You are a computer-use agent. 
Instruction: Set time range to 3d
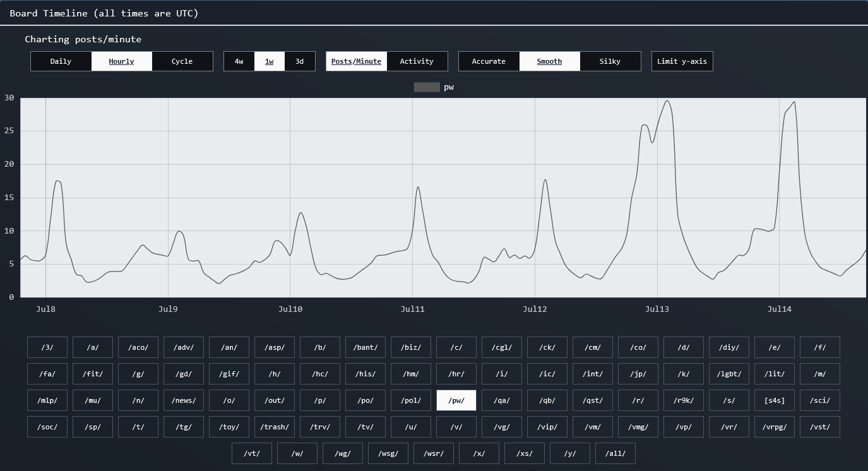pos(299,61)
